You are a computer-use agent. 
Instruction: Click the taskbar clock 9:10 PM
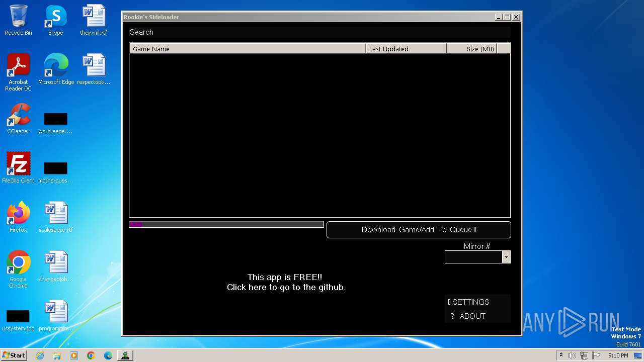tap(618, 355)
